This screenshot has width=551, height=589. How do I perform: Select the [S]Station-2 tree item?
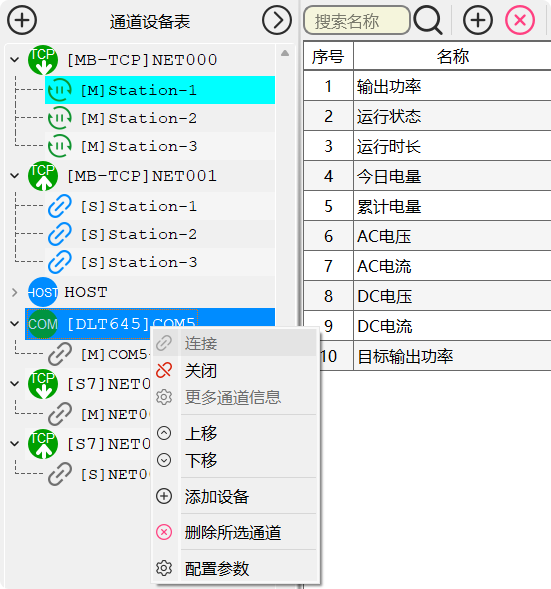pos(160,234)
